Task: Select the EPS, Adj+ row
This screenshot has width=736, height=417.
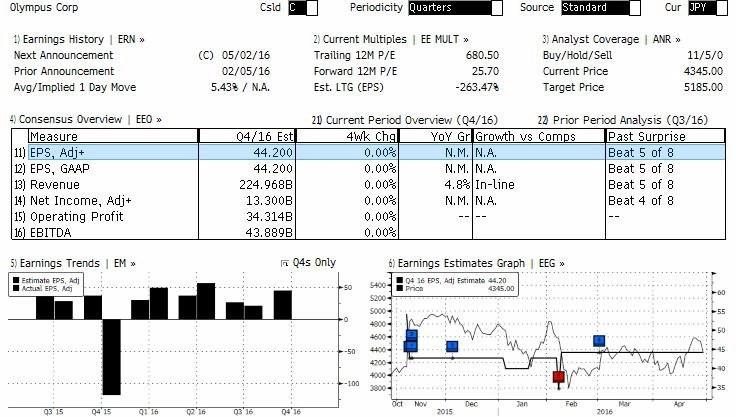Action: (368, 153)
